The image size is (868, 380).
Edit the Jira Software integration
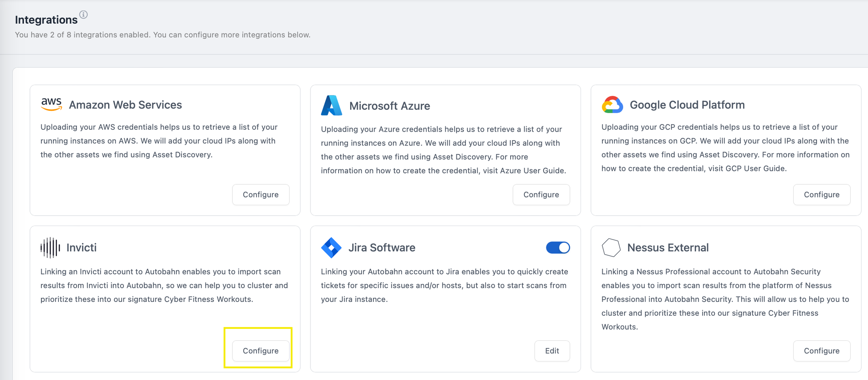tap(552, 351)
